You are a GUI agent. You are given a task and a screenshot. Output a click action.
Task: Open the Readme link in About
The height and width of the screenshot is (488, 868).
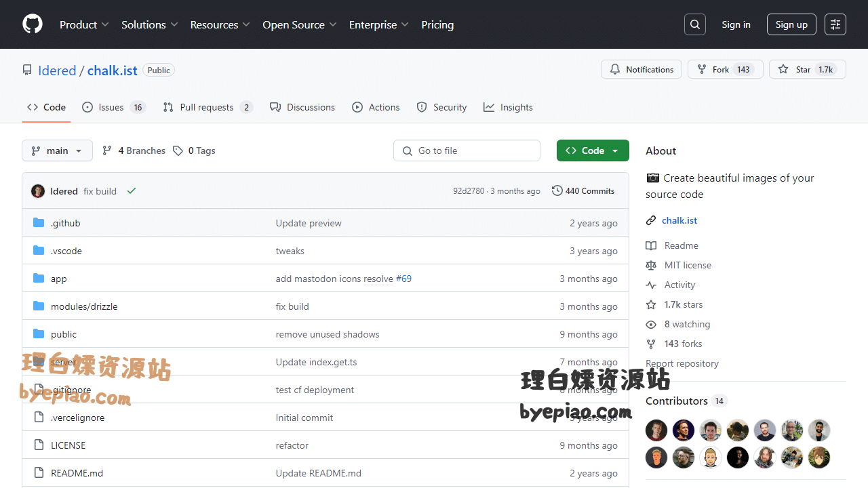point(682,245)
